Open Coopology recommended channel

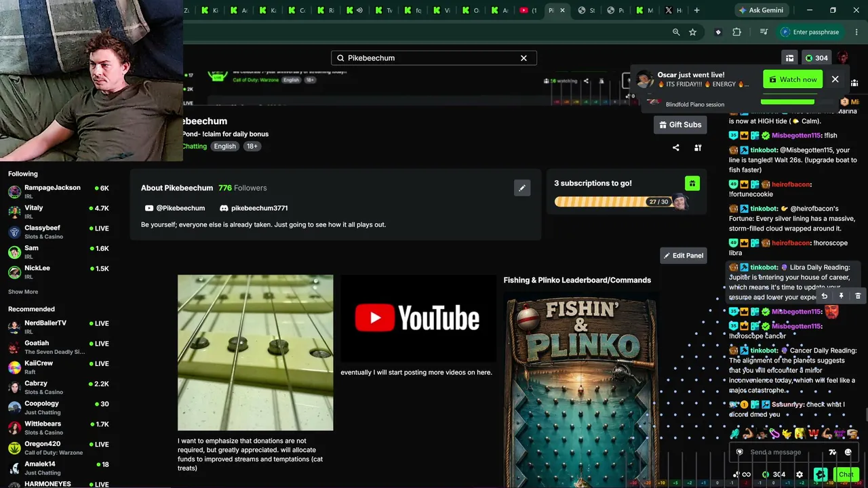tap(58, 407)
